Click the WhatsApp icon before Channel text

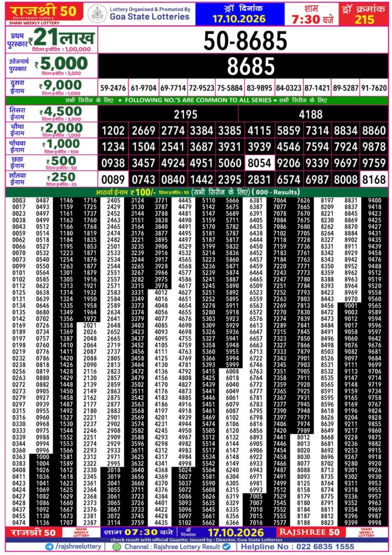coord(116,547)
